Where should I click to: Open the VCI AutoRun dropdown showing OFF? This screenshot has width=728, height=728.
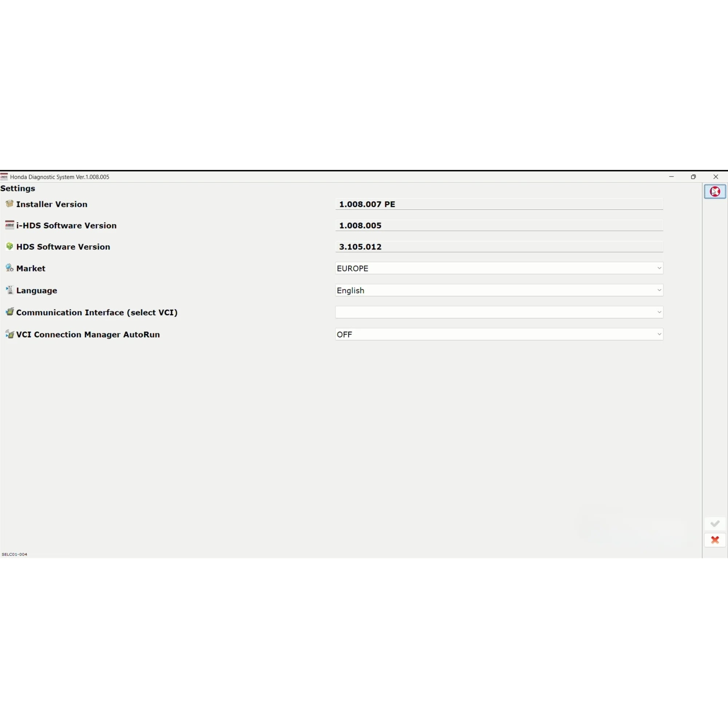pyautogui.click(x=499, y=334)
